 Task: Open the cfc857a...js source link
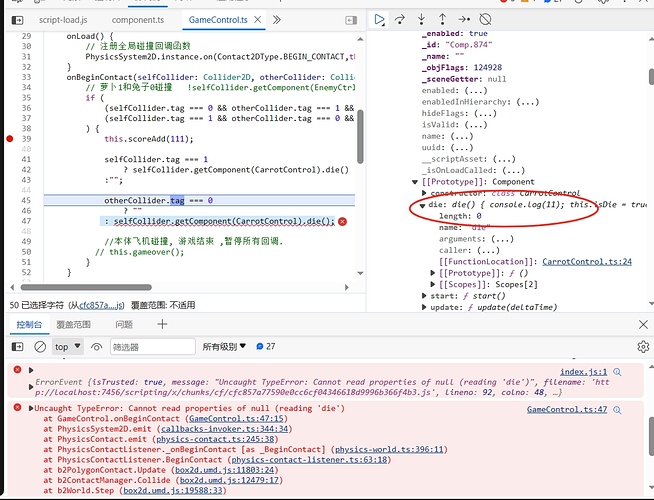[x=101, y=305]
